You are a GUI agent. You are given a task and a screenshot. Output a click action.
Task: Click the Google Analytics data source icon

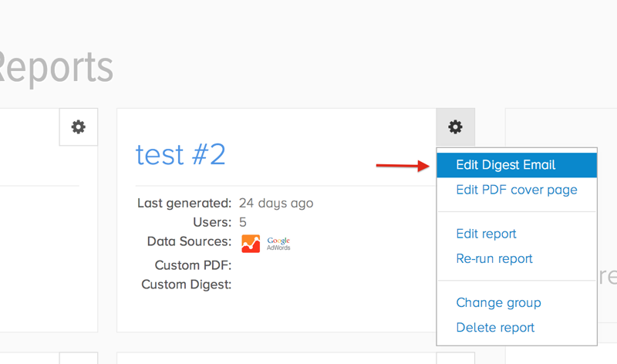point(251,243)
